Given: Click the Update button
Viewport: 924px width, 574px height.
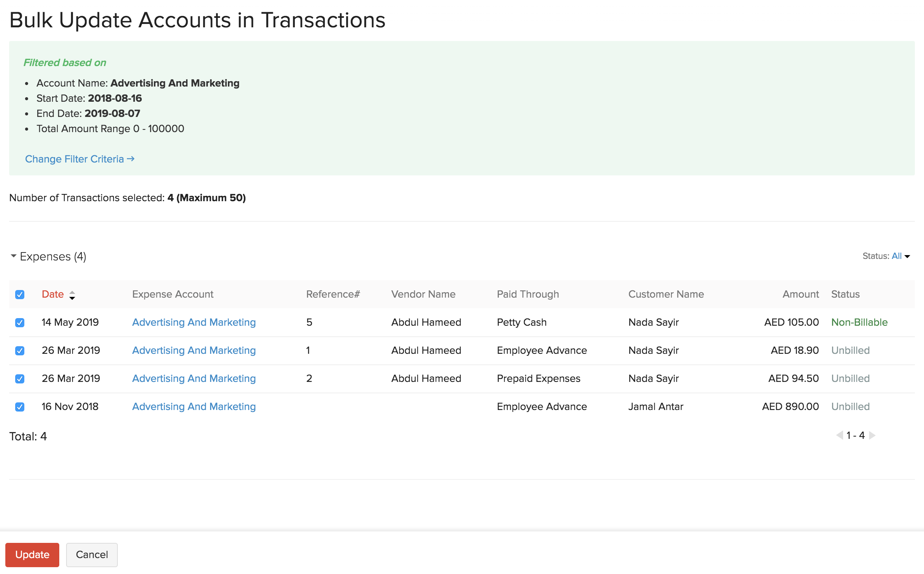Looking at the screenshot, I should 32,555.
